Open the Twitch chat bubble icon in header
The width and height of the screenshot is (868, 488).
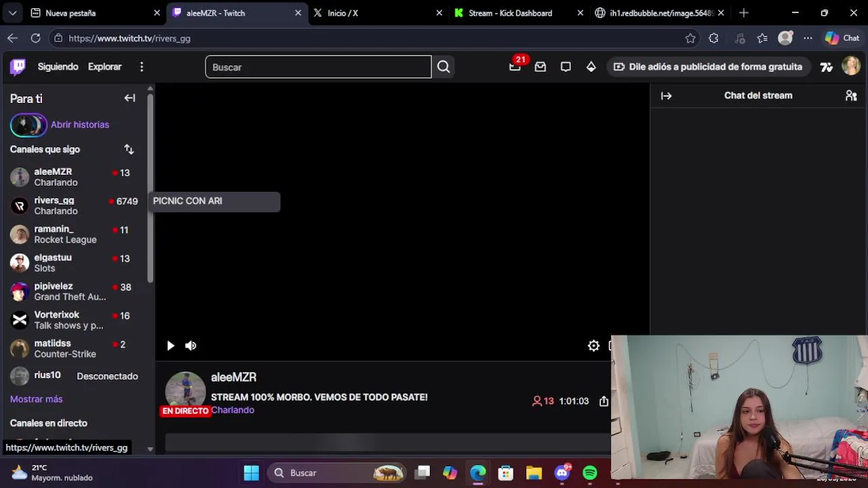tap(566, 66)
